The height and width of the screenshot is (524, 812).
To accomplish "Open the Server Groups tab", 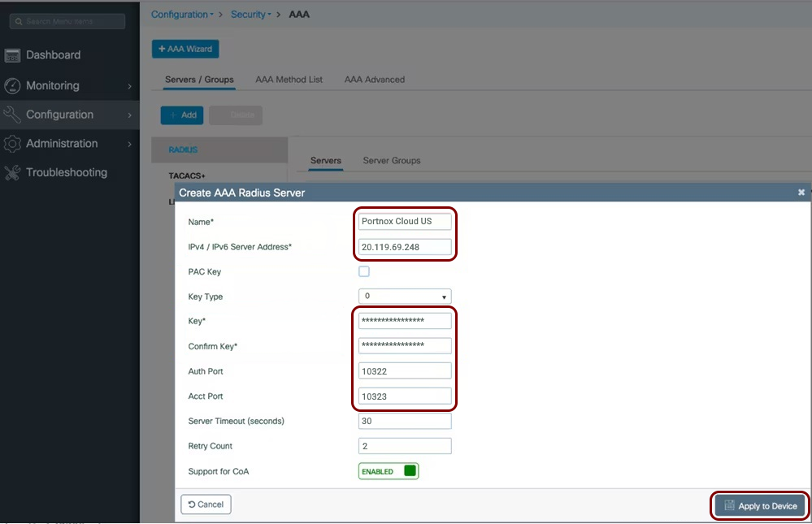I will [391, 161].
